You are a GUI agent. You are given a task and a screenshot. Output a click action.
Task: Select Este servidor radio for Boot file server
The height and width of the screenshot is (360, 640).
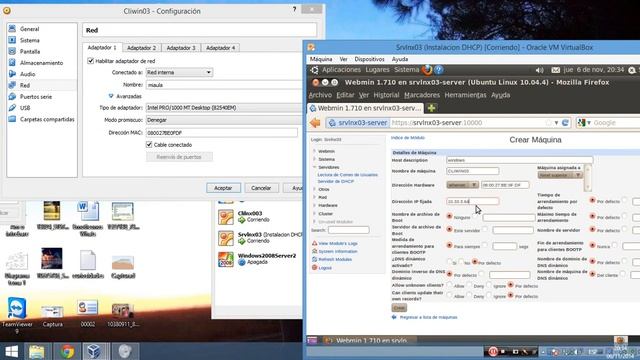449,229
